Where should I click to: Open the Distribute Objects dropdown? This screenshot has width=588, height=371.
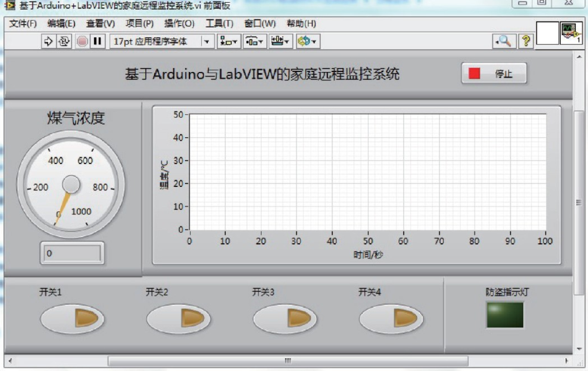[x=255, y=41]
